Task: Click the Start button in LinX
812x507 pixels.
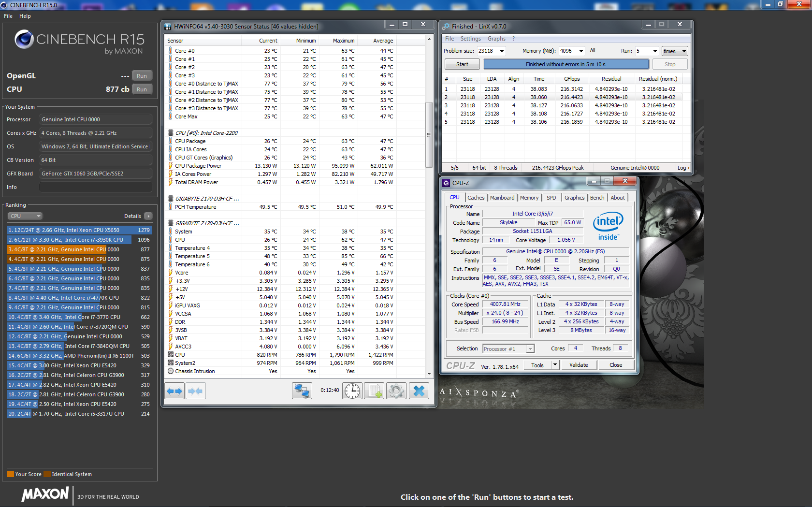Action: [462, 64]
